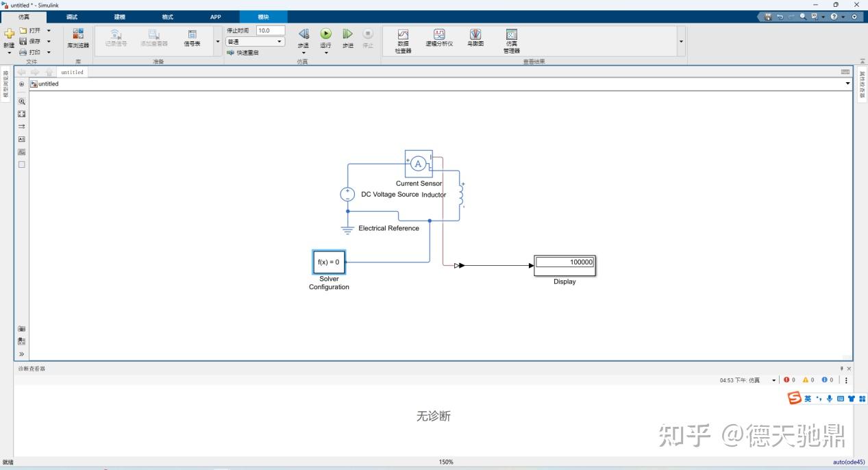Click the stop time field showing 10.0
This screenshot has width=868, height=470.
pos(269,29)
